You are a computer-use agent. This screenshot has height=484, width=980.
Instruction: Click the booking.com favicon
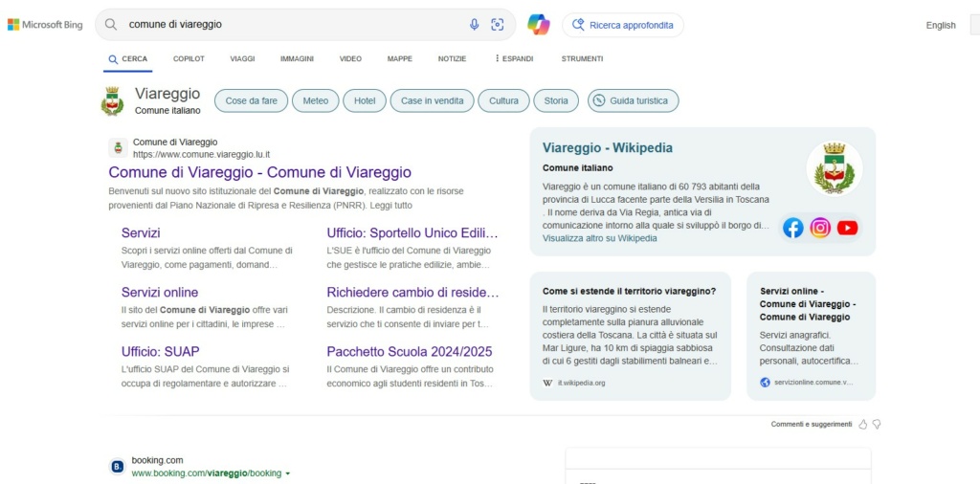pyautogui.click(x=117, y=466)
